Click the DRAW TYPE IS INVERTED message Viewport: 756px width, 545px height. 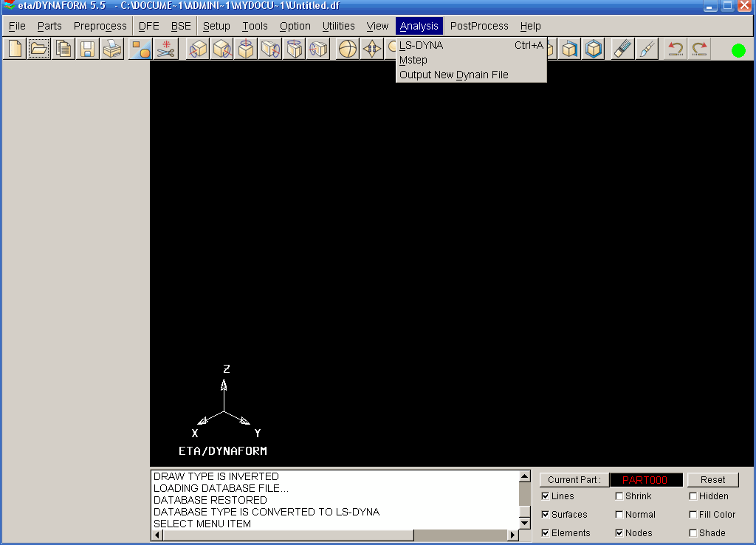pos(216,476)
